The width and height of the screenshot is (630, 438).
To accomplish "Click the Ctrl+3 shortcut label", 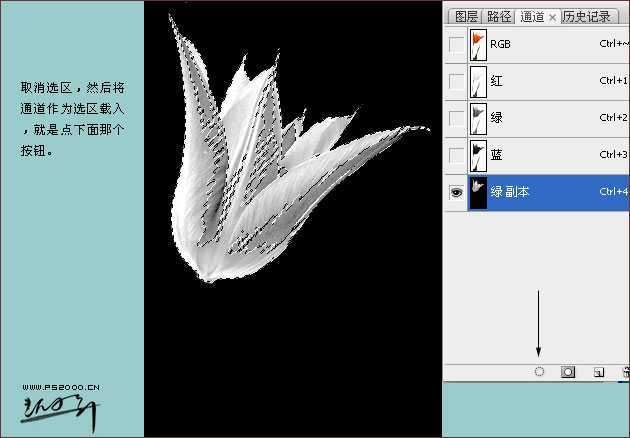I will pos(614,155).
